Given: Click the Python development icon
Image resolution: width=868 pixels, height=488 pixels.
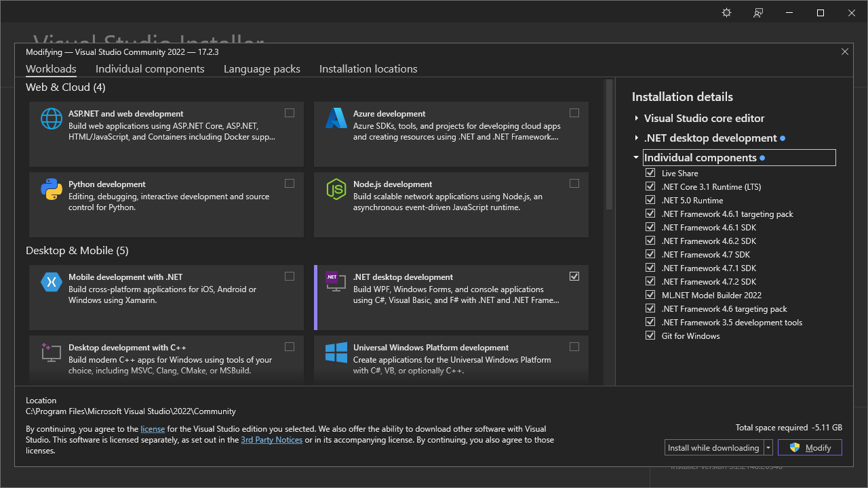Looking at the screenshot, I should [51, 190].
